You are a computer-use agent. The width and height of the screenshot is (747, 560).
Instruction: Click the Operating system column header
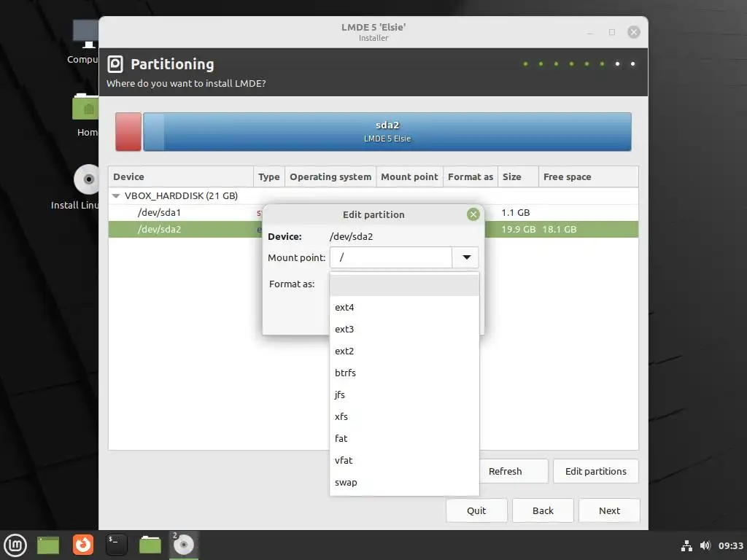click(x=330, y=176)
